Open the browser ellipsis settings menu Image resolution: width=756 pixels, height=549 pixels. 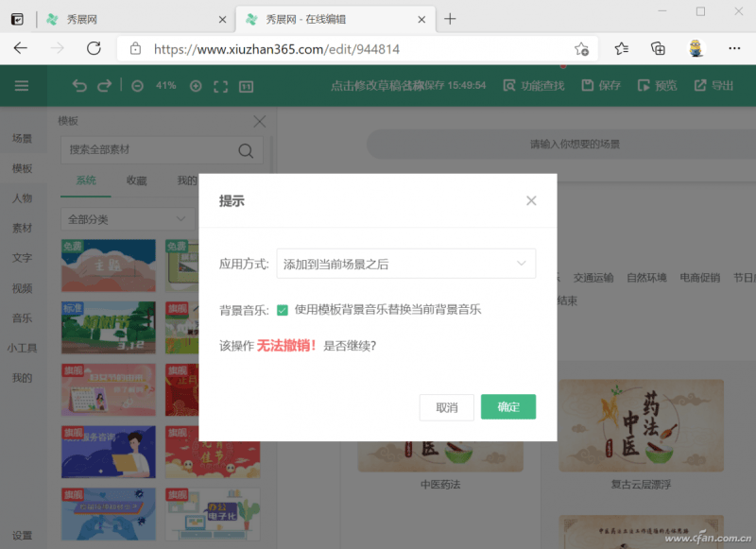[x=734, y=48]
